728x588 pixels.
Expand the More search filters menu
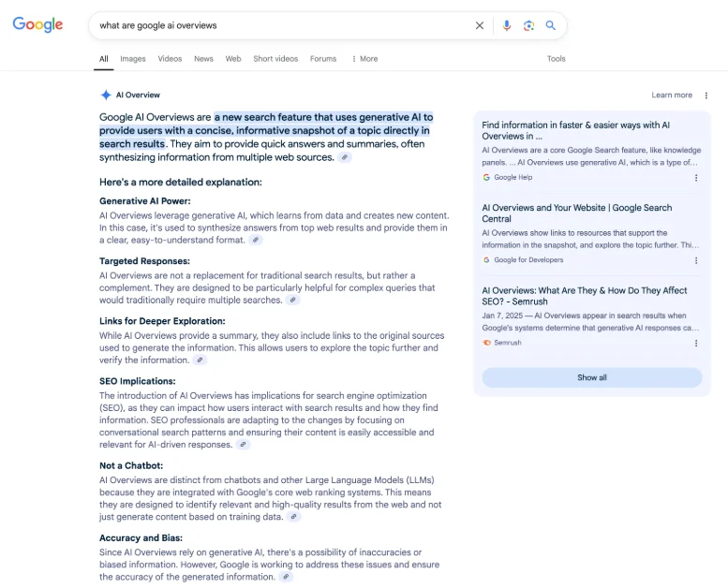coord(364,59)
